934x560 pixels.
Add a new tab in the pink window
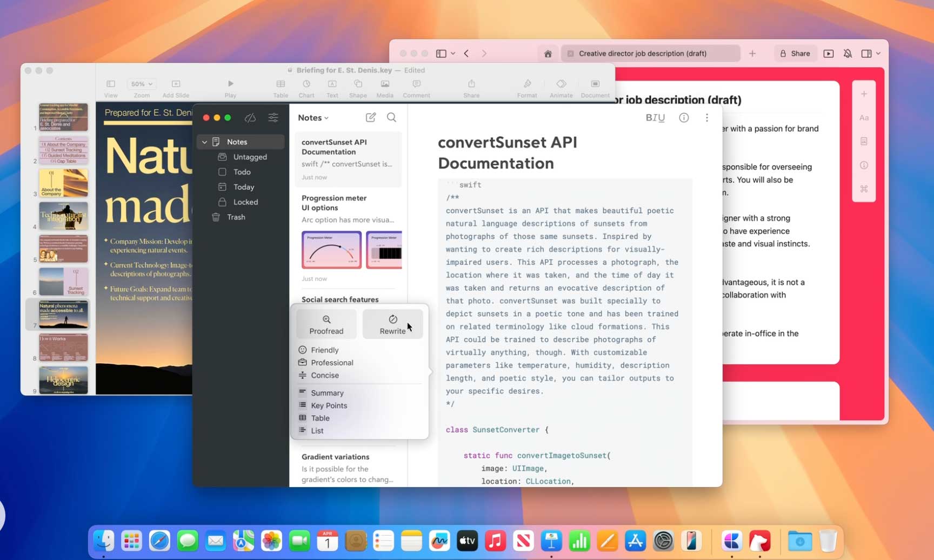point(752,54)
